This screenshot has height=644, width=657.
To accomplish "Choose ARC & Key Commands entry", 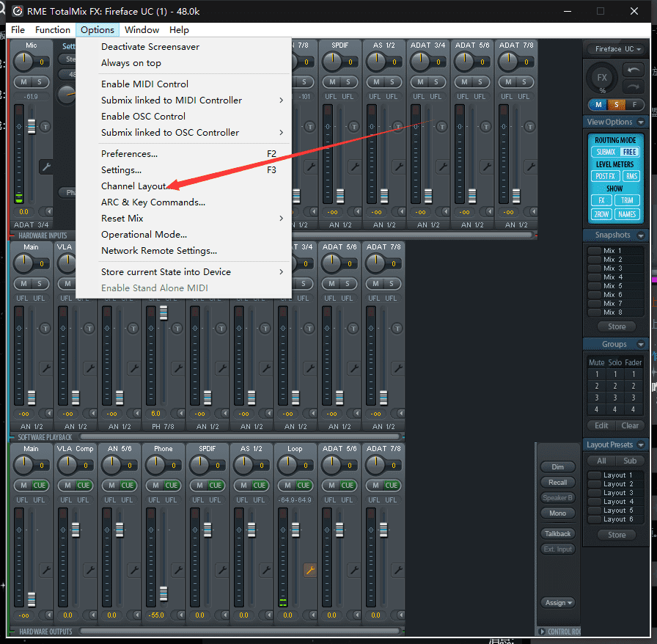I will tap(153, 202).
